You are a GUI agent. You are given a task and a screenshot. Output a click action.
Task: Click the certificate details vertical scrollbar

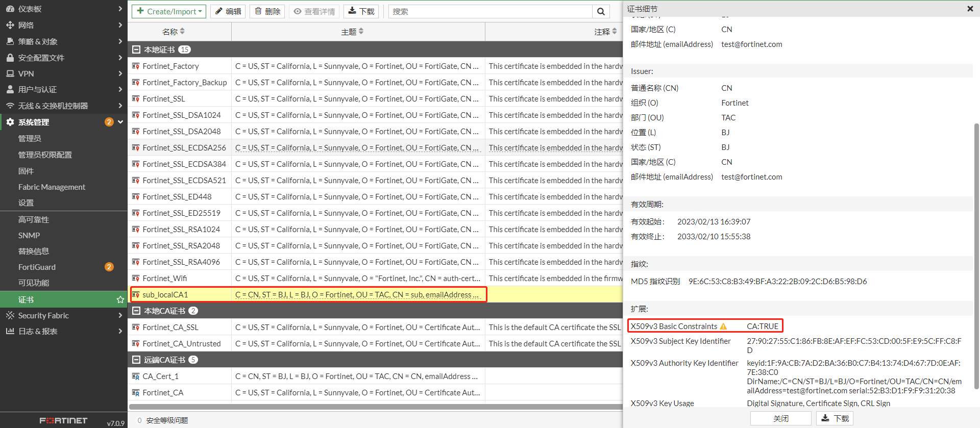(x=976, y=255)
